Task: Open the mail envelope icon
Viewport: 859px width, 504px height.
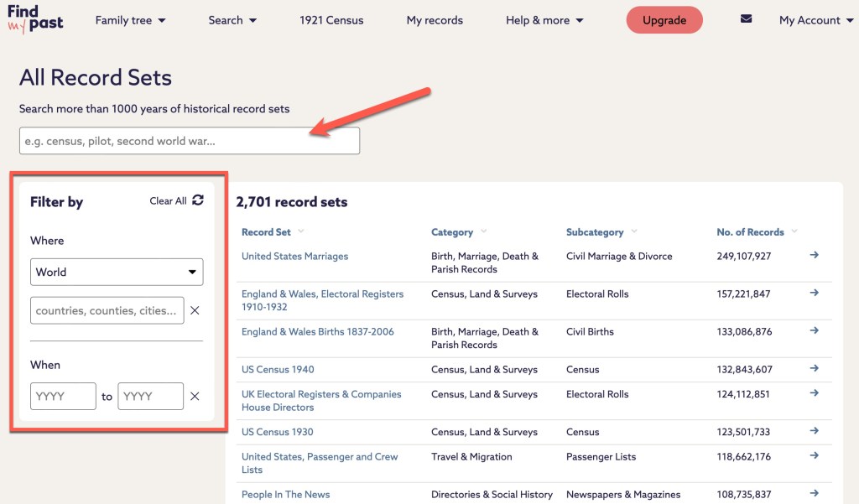Action: point(746,19)
